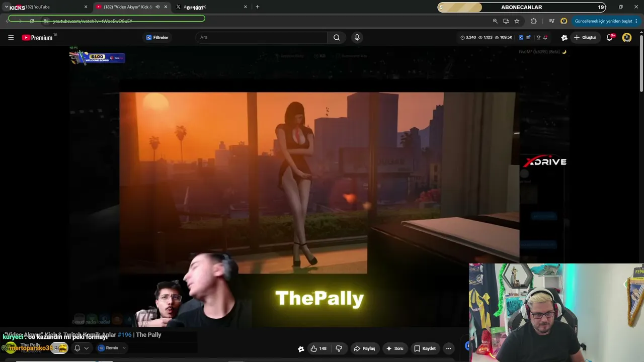Image resolution: width=644 pixels, height=362 pixels.
Task: Click the sparkle icon left of like
Action: click(301, 348)
